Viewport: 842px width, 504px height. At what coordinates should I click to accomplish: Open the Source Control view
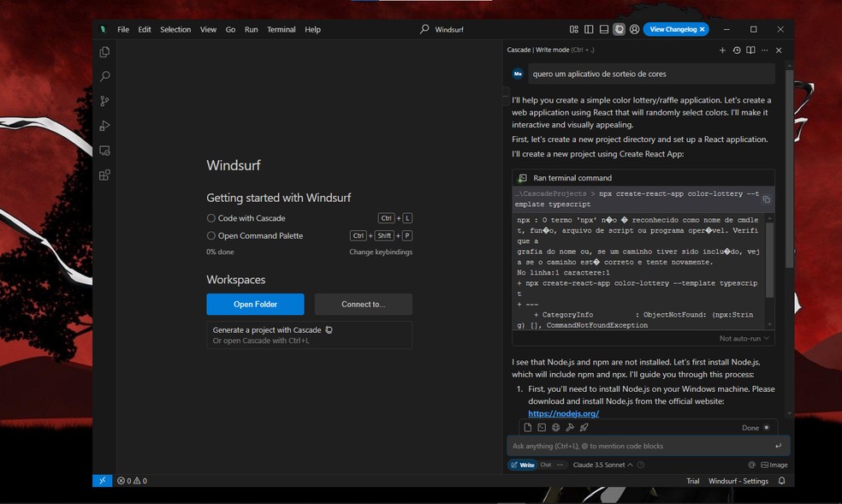pos(104,101)
